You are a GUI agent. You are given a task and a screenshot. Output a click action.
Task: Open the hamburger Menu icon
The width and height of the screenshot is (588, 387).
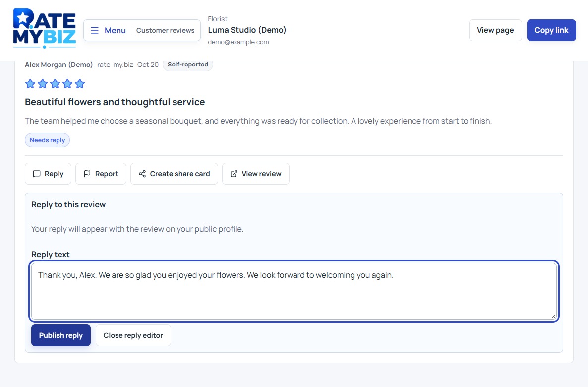click(95, 30)
